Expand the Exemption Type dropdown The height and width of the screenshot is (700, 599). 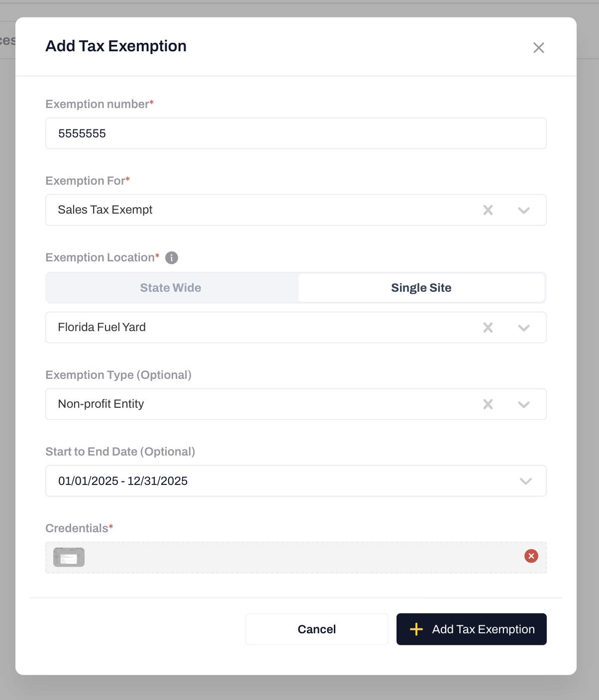click(x=524, y=404)
